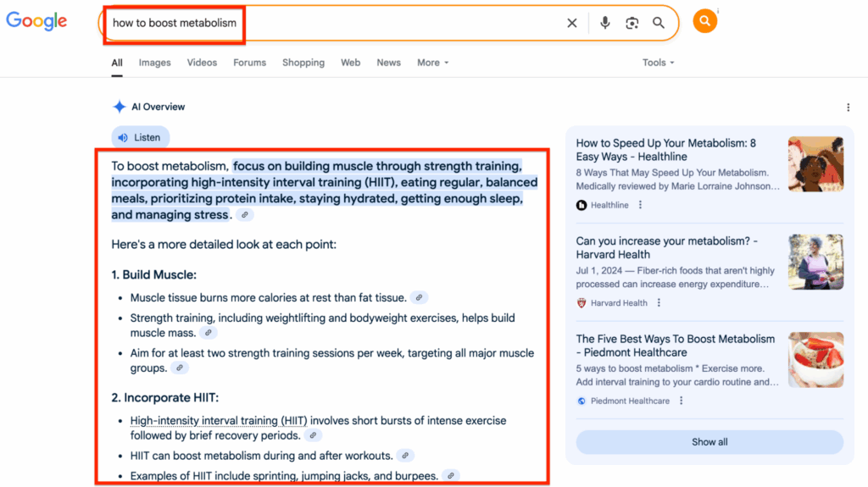
Task: Open the Healthline article thumbnail image
Action: [816, 163]
